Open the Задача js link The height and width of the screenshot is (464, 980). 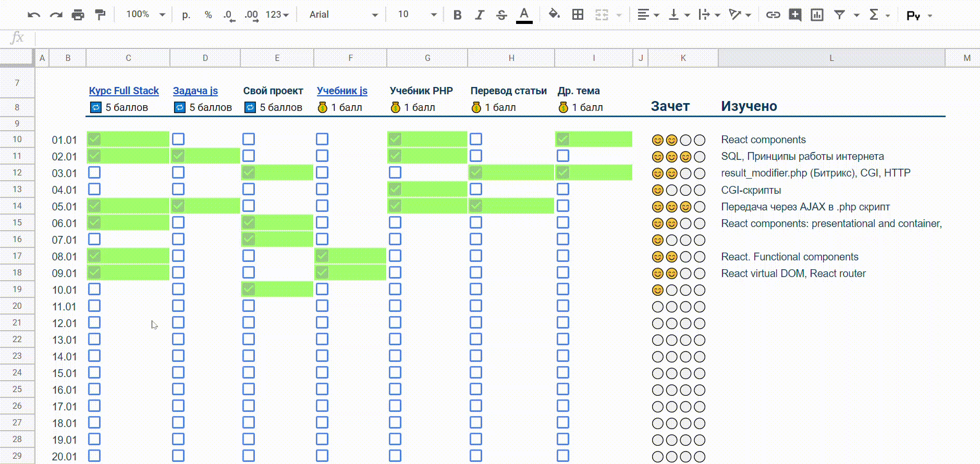coord(195,91)
